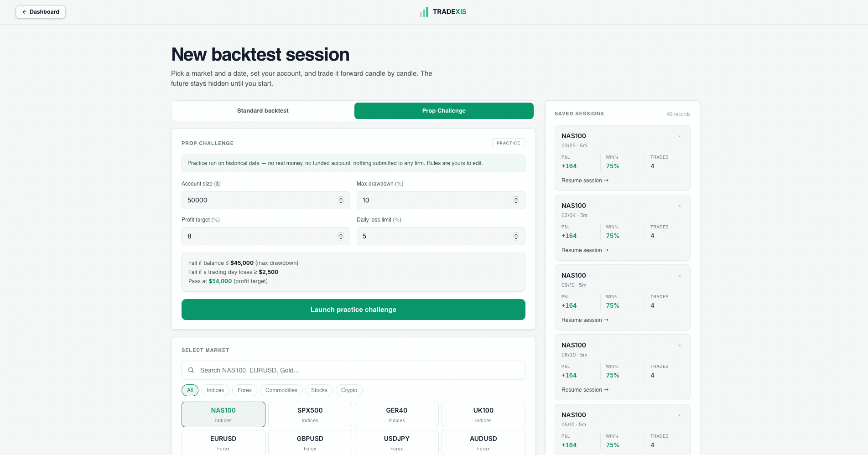The width and height of the screenshot is (868, 455).
Task: Launch practice challenge
Action: [353, 310]
